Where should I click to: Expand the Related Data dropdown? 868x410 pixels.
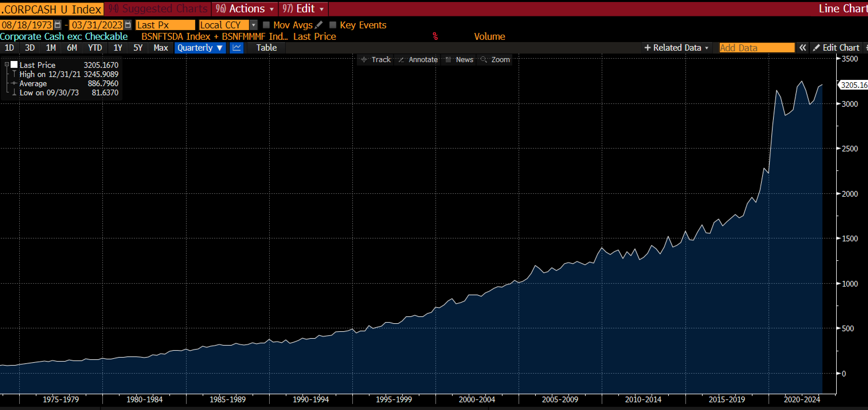click(x=677, y=48)
